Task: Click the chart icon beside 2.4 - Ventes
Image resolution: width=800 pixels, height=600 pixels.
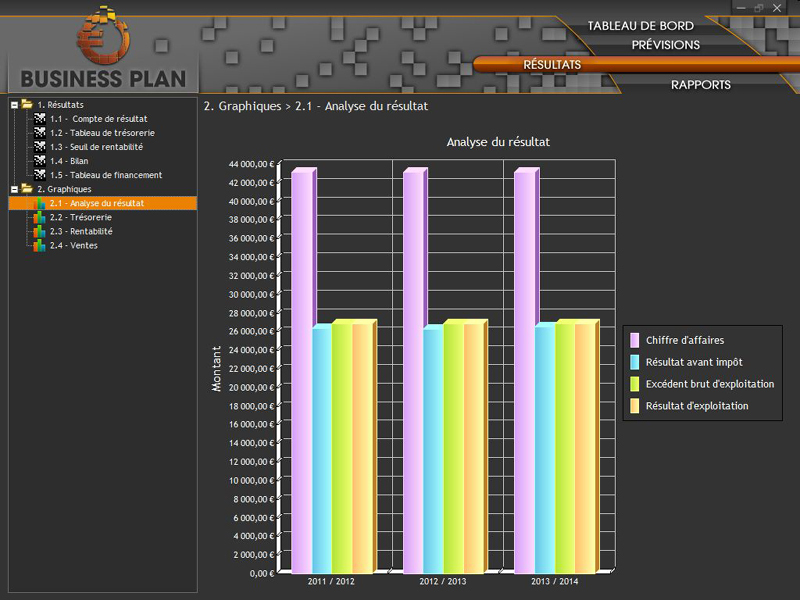Action: pos(39,245)
